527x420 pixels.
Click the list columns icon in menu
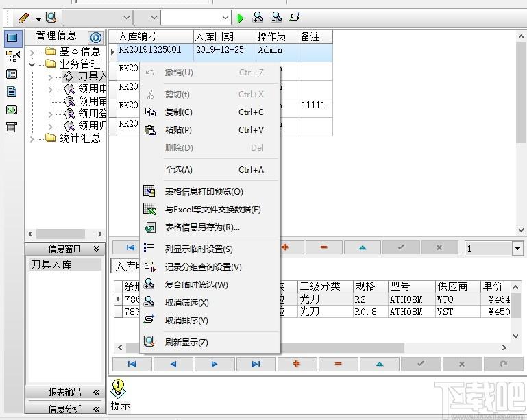[x=149, y=248]
